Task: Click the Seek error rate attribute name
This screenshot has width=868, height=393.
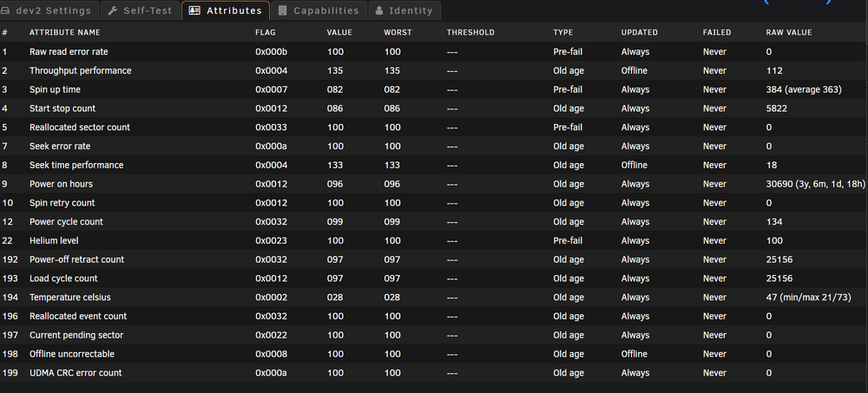Action: click(60, 146)
